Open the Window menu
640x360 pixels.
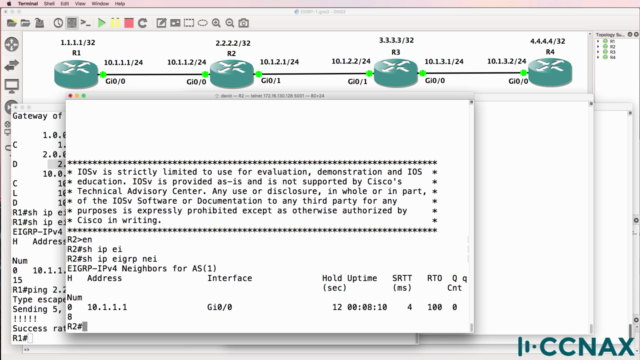[x=100, y=4]
